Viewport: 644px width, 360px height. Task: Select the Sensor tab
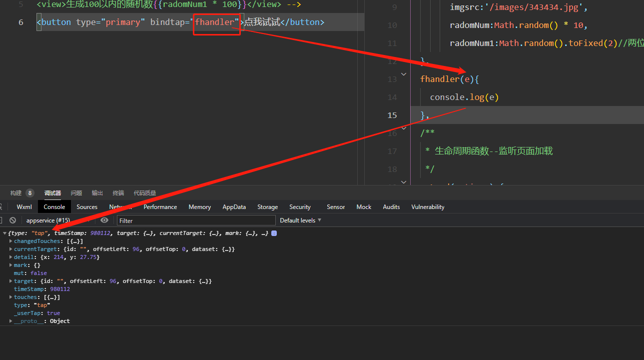pos(336,207)
